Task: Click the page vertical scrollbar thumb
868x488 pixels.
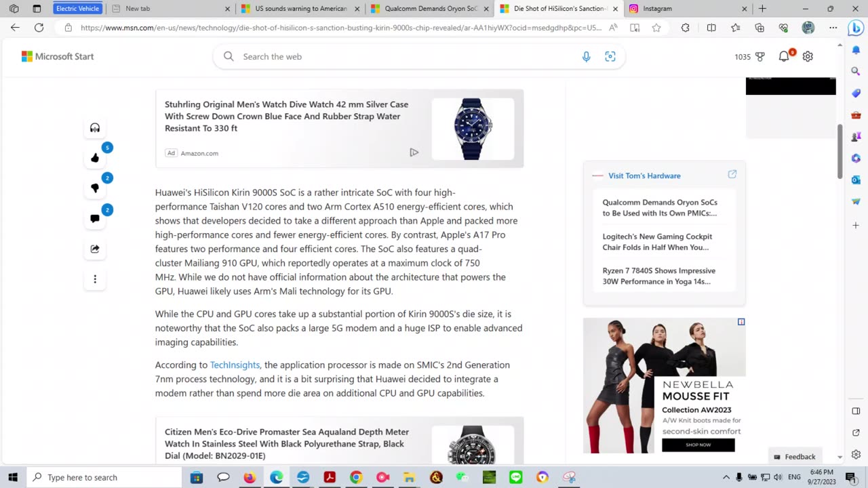Action: [x=840, y=151]
